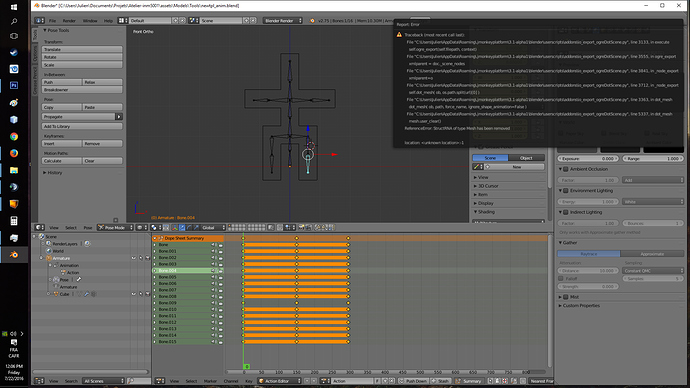Mute the Bone.001 channel speaker icon
The width and height of the screenshot is (690, 388).
pyautogui.click(x=213, y=251)
